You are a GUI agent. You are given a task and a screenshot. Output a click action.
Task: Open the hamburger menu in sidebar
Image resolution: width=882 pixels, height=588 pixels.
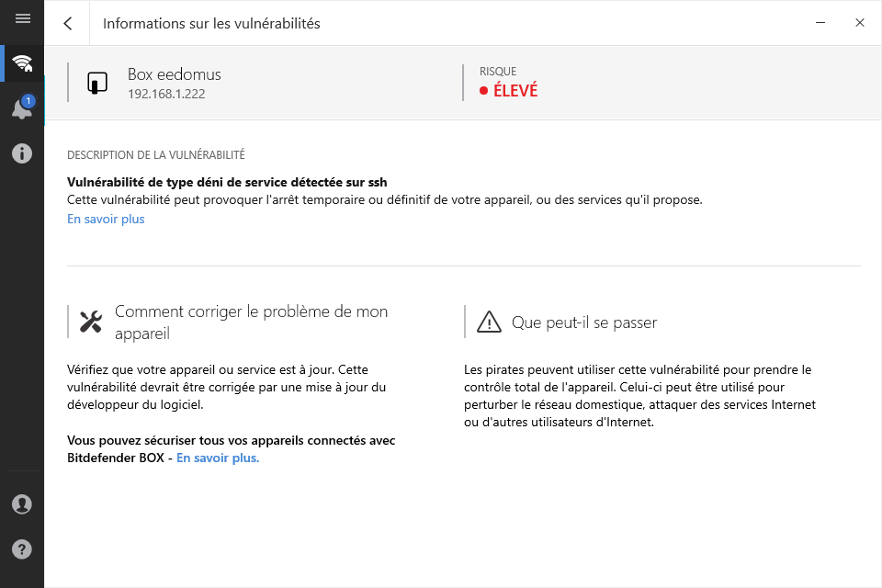22,18
